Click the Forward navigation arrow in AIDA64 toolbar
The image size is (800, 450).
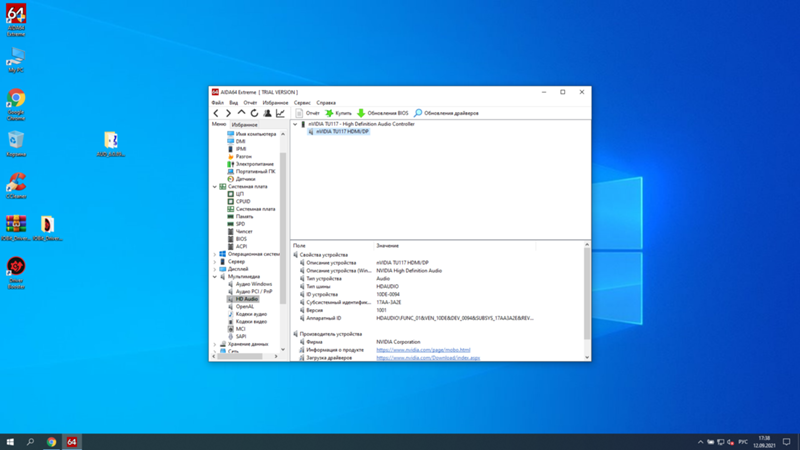(x=229, y=113)
